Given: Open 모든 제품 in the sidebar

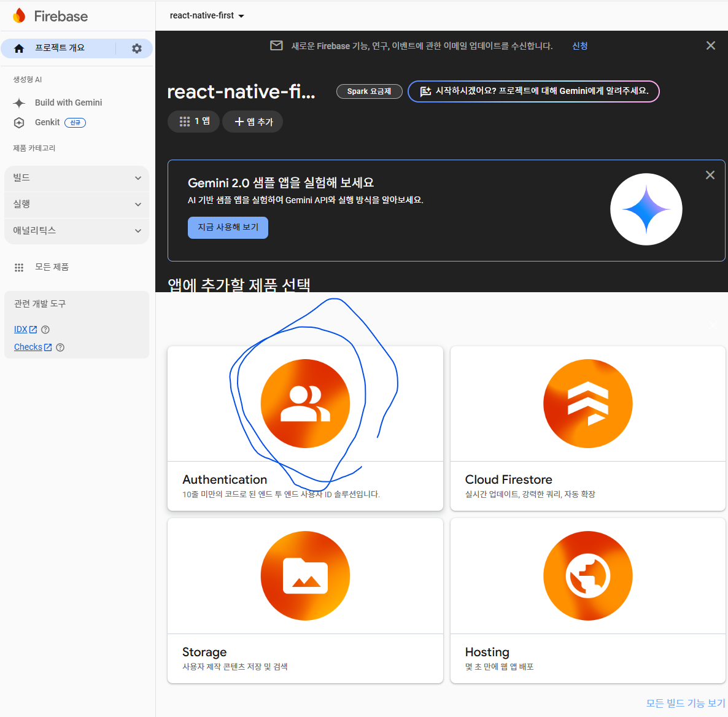Looking at the screenshot, I should pyautogui.click(x=52, y=267).
